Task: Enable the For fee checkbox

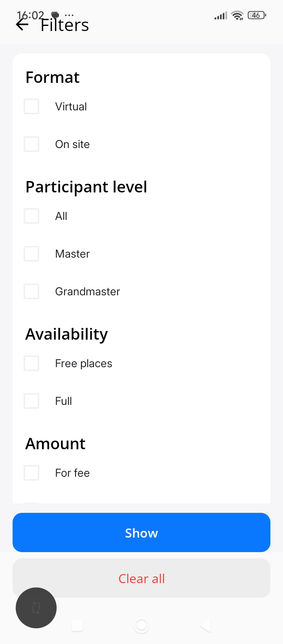Action: point(31,473)
